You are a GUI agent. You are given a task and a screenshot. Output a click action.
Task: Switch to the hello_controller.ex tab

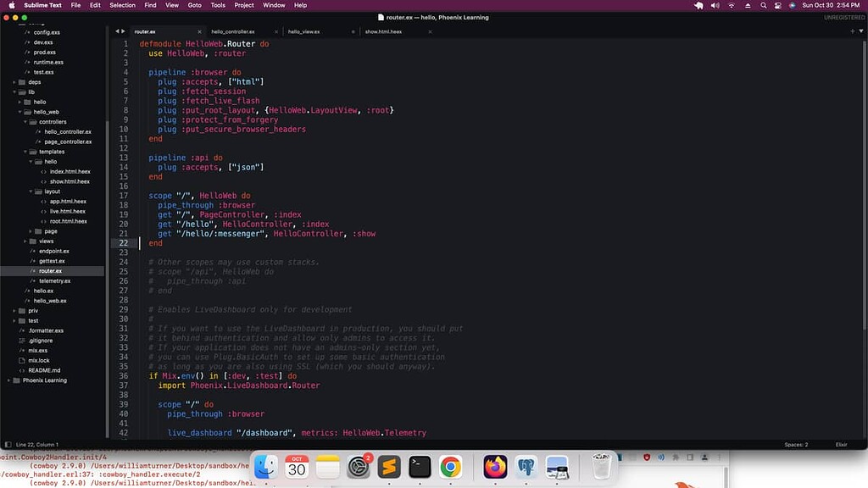point(235,31)
